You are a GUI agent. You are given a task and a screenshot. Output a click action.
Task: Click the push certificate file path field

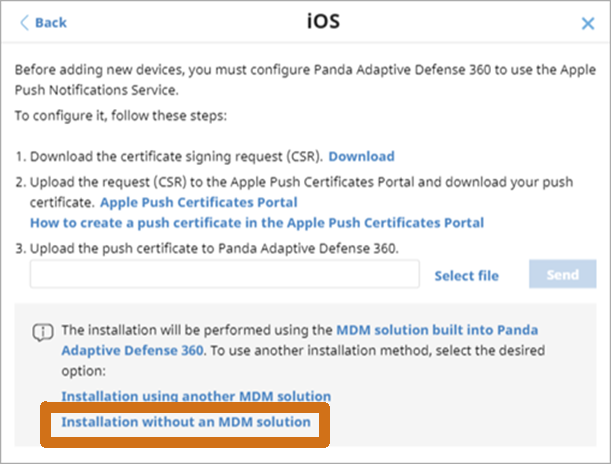(225, 274)
